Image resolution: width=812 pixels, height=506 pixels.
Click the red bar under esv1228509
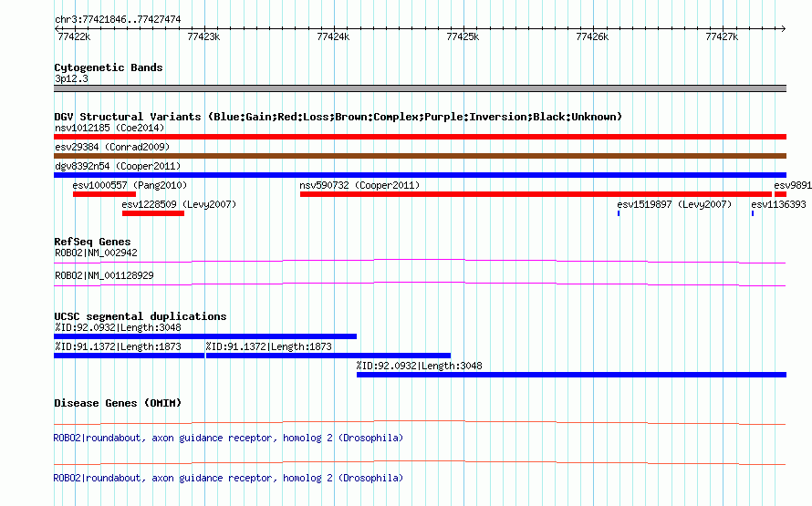[153, 213]
